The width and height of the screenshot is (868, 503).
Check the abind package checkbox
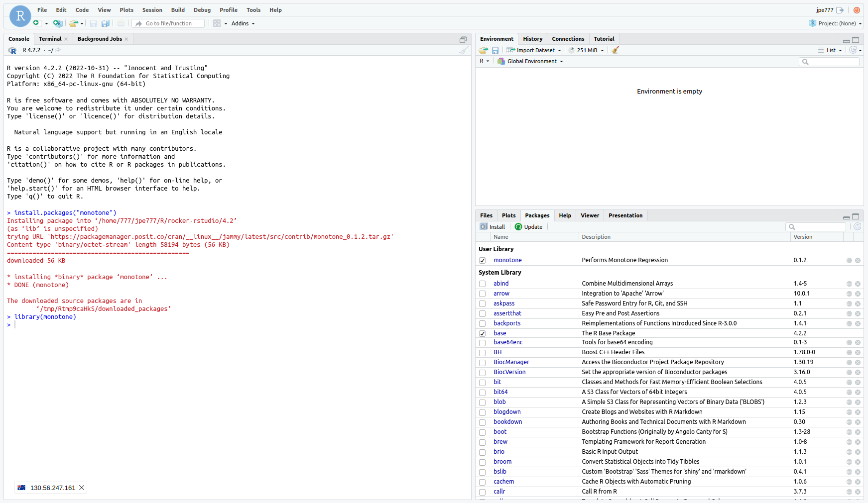[x=482, y=284]
